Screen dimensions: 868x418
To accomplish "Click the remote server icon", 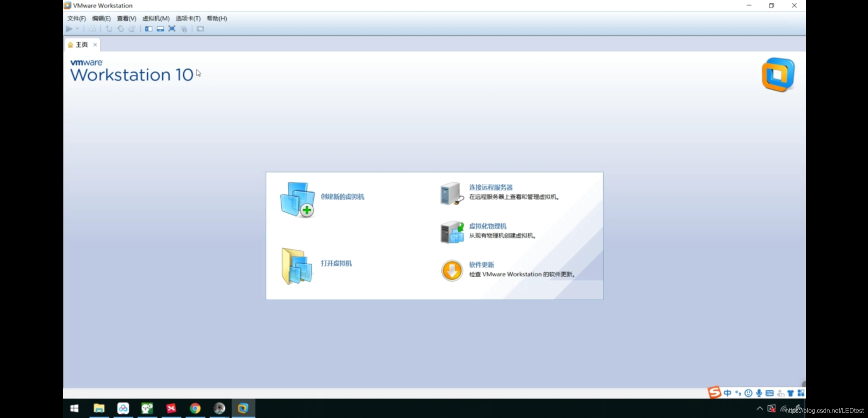I will pyautogui.click(x=452, y=193).
